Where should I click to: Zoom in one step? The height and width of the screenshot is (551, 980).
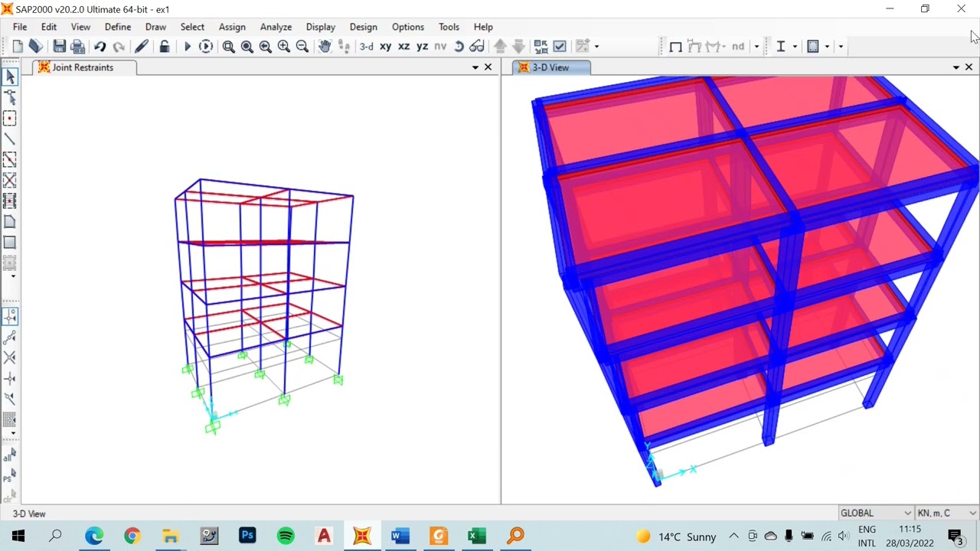coord(283,47)
